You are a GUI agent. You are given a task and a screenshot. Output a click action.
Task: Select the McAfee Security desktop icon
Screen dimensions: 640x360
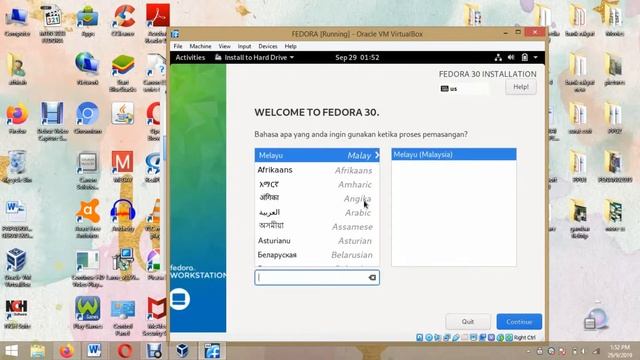coord(156,317)
